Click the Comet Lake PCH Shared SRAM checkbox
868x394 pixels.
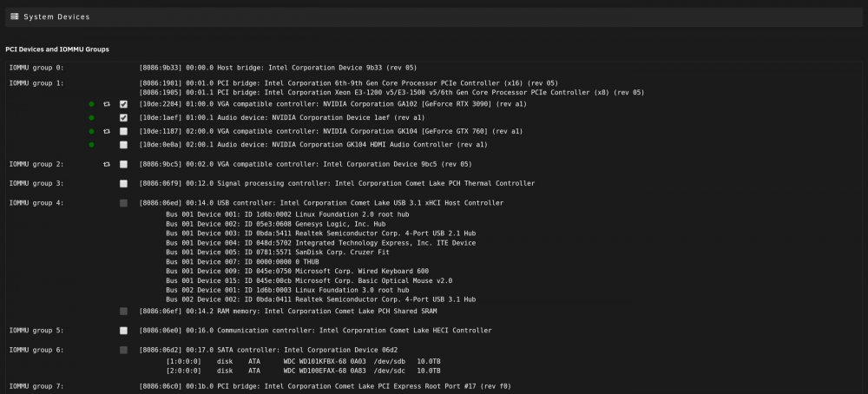click(123, 311)
